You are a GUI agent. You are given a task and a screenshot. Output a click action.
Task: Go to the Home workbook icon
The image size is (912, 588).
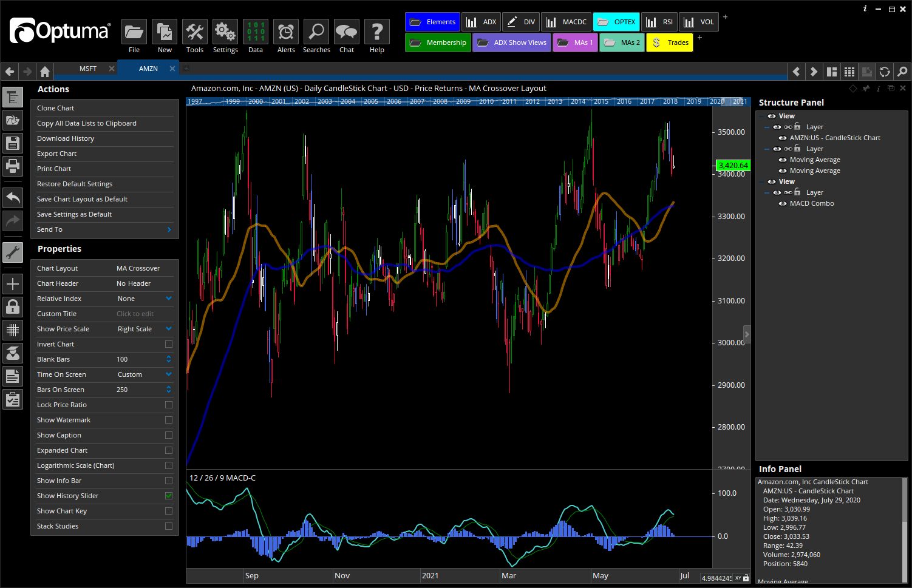click(x=45, y=72)
